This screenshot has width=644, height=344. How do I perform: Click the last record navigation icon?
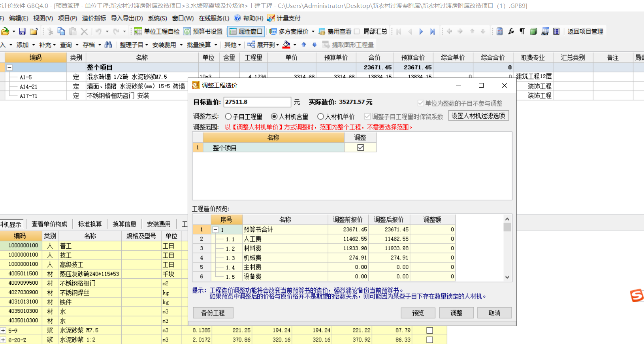pyautogui.click(x=433, y=31)
